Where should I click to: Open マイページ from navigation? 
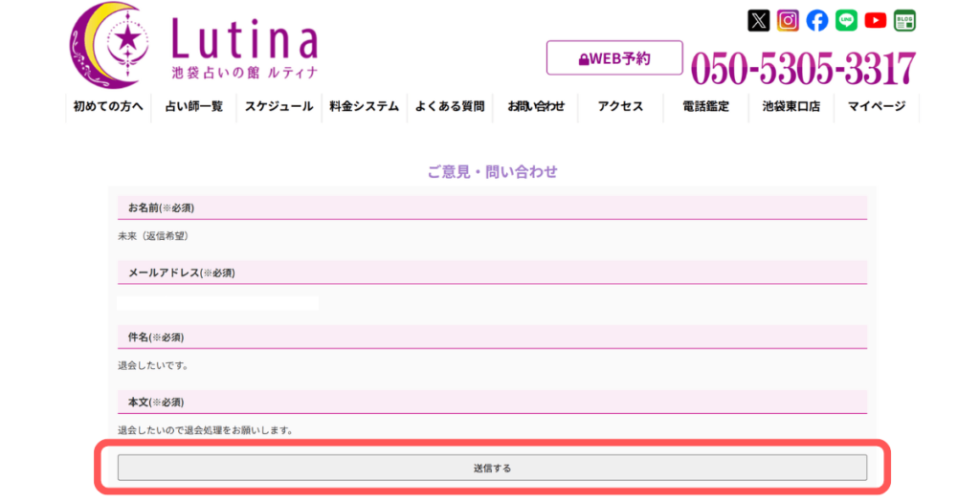point(876,107)
